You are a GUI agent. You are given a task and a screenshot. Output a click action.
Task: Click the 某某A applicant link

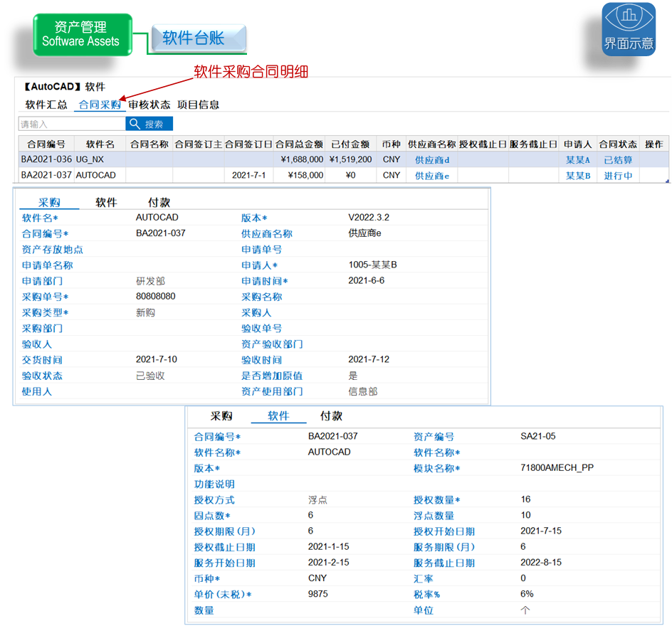578,160
